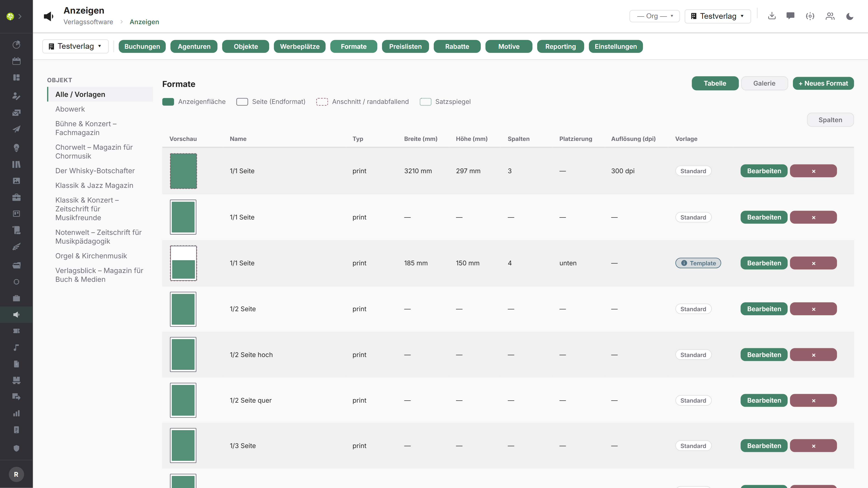Expand the sidebar with the chevron arrow
The image size is (868, 488).
20,16
